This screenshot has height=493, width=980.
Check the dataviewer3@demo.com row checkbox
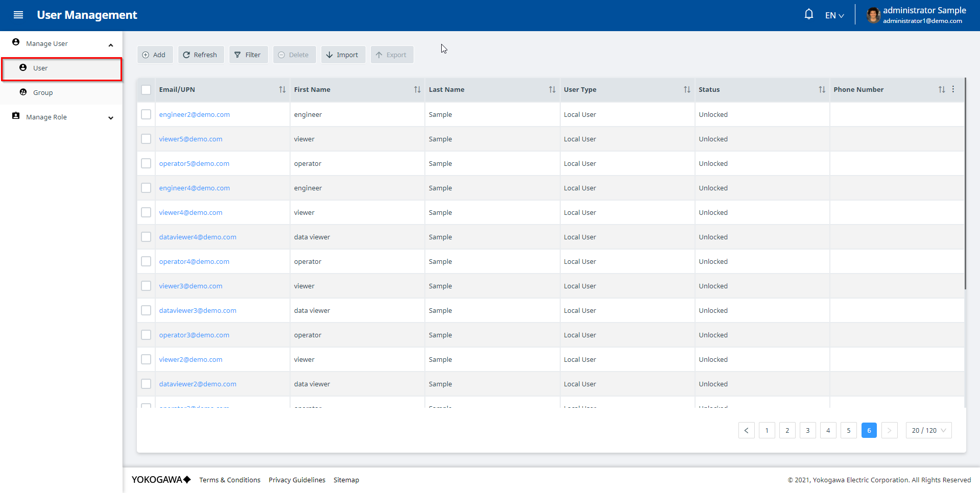pyautogui.click(x=146, y=310)
